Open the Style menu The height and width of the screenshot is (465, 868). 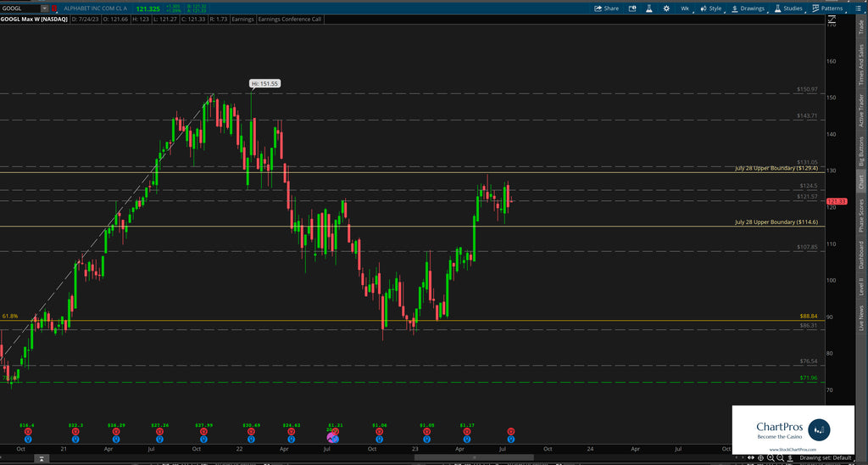pyautogui.click(x=711, y=8)
